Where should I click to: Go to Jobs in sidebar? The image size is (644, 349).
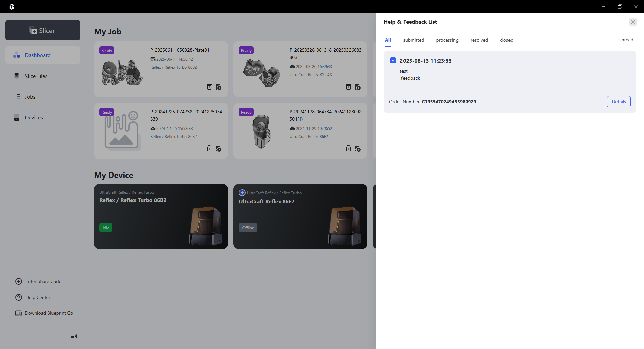point(30,97)
